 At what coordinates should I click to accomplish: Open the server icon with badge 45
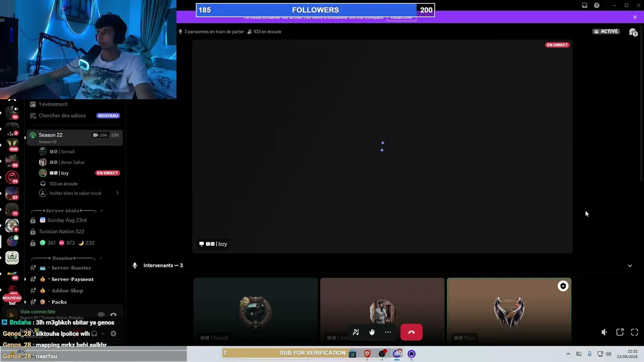click(12, 161)
